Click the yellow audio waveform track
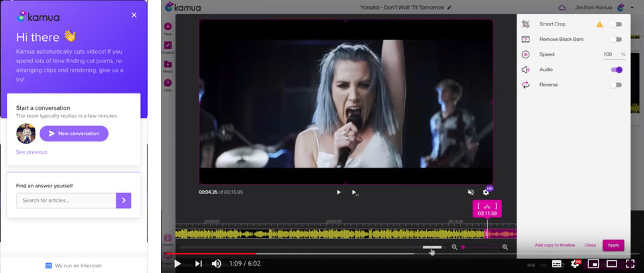 click(x=330, y=234)
